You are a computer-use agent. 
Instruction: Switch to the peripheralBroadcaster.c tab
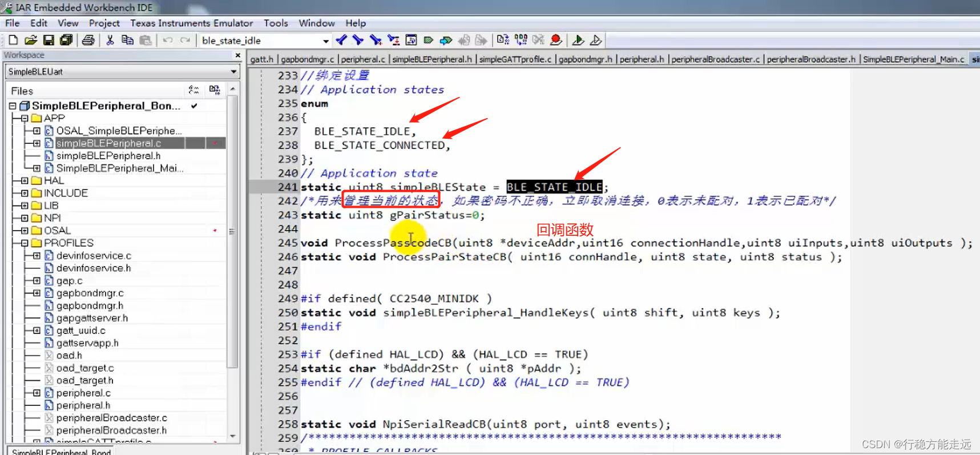coord(716,59)
